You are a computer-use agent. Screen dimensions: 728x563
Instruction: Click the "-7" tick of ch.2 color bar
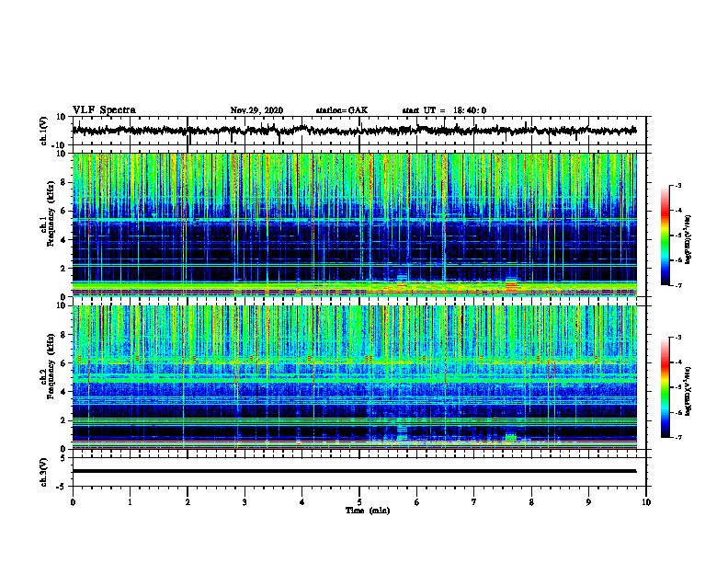[x=677, y=438]
